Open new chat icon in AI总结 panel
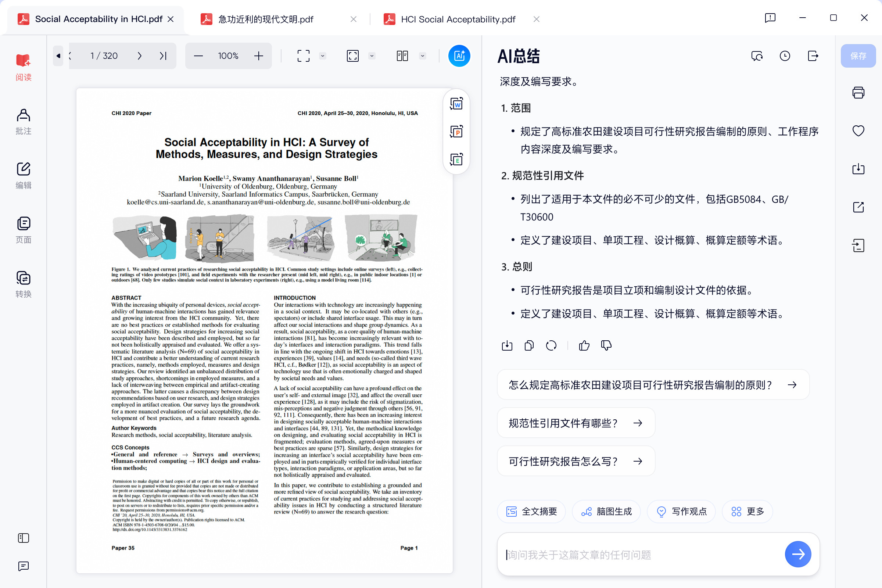This screenshot has width=882, height=588. coord(757,56)
